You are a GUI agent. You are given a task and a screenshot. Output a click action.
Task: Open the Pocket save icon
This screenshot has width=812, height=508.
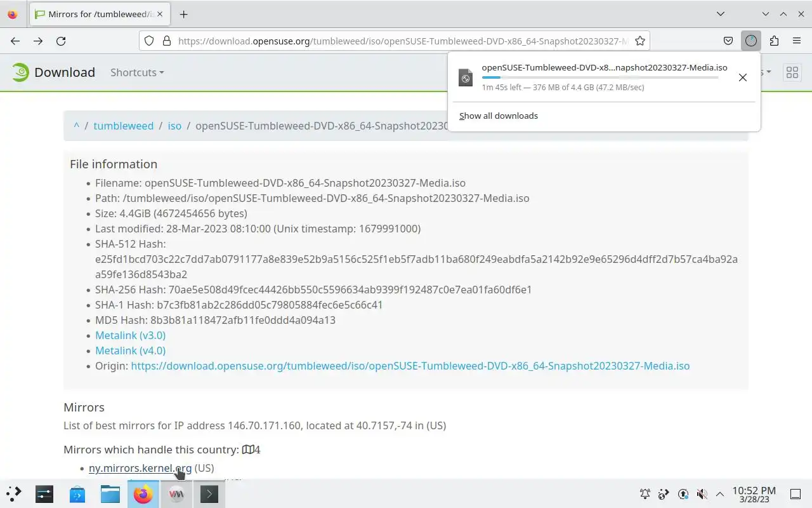click(728, 41)
